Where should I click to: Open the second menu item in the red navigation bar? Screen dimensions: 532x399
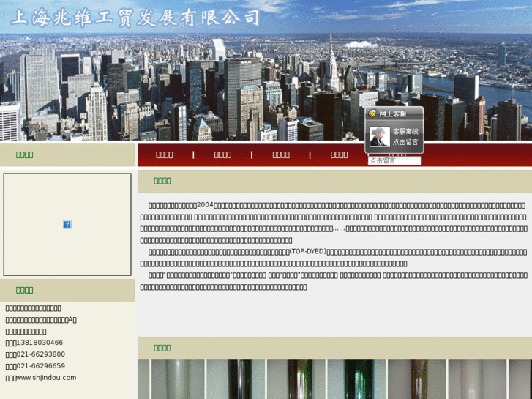(222, 155)
